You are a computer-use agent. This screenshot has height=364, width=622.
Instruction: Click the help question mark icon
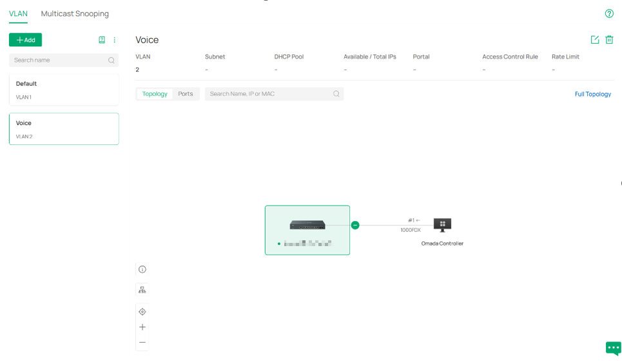point(609,14)
